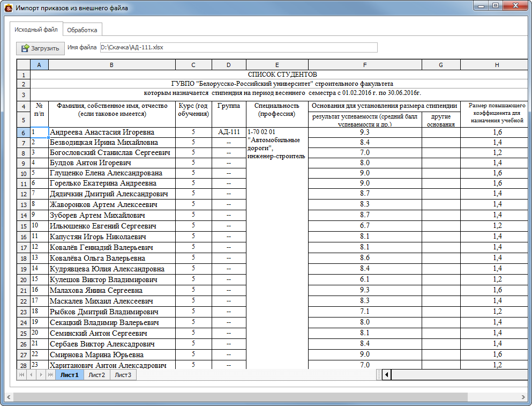The width and height of the screenshot is (532, 406).
Task: Click the 'Группа' column heading cell
Action: point(229,114)
